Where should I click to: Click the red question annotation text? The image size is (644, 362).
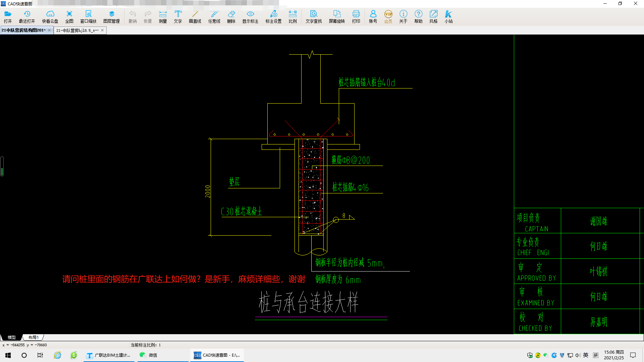point(183,279)
